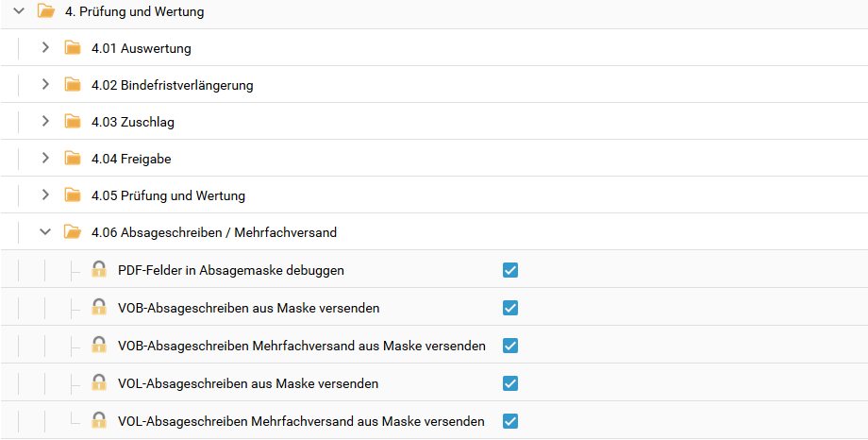Collapse the 4.06 Absageschreiben / Mehrfachversand node
The height and width of the screenshot is (440, 868).
point(45,232)
